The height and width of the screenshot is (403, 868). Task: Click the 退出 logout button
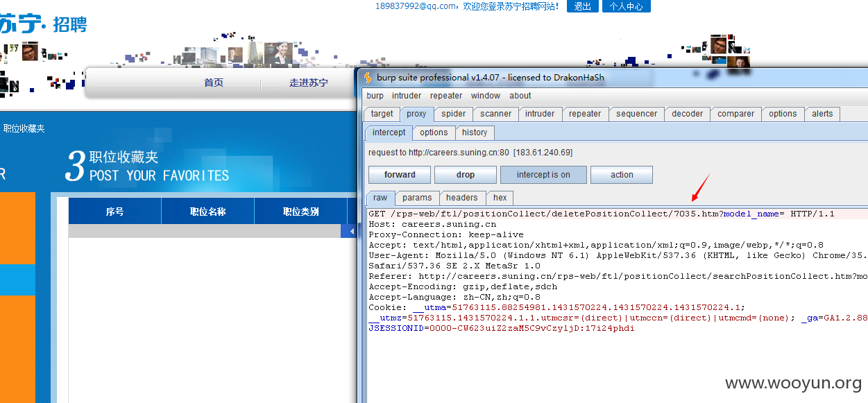pyautogui.click(x=583, y=6)
